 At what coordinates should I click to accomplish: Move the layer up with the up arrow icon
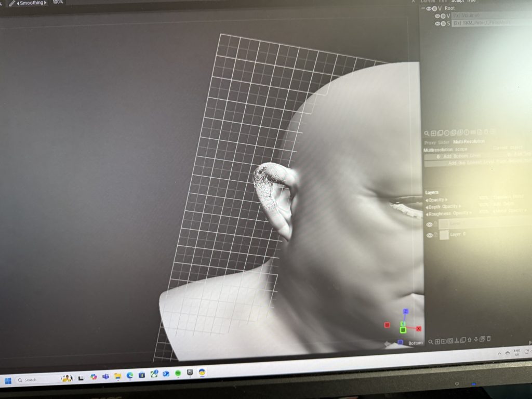pyautogui.click(x=469, y=340)
